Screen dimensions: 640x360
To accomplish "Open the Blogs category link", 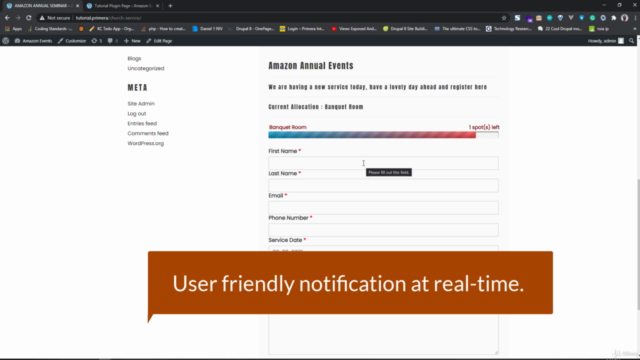I will click(x=134, y=58).
